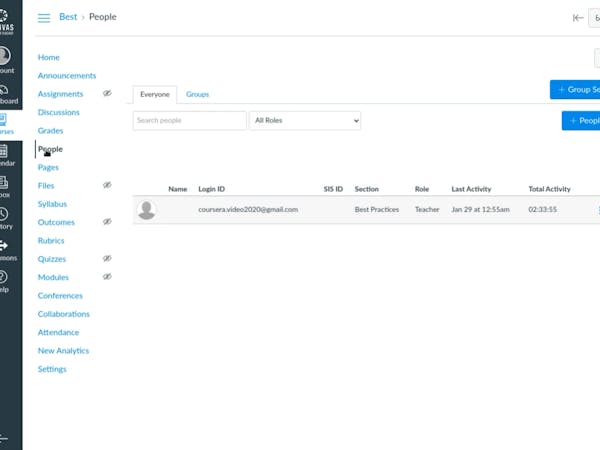The width and height of the screenshot is (600, 450).
Task: Open Grades in course navigation
Action: tap(51, 131)
